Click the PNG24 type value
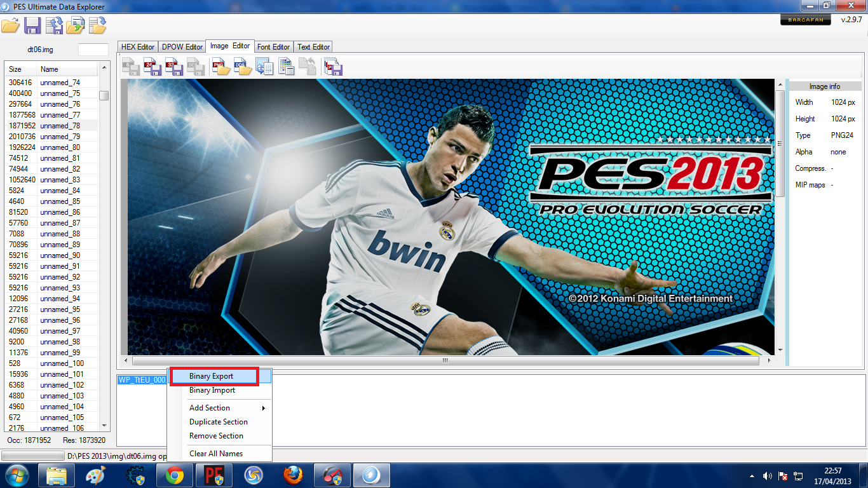This screenshot has height=488, width=868. coord(842,135)
